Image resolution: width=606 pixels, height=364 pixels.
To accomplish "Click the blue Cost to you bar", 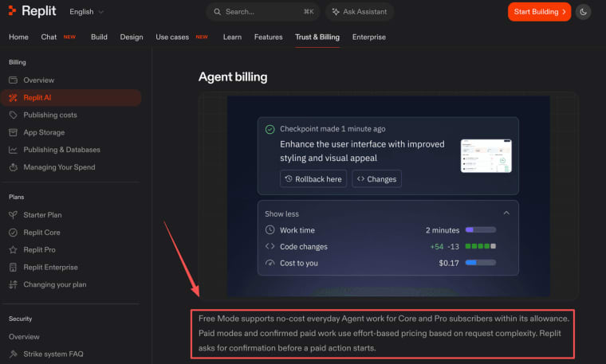I will (x=480, y=263).
